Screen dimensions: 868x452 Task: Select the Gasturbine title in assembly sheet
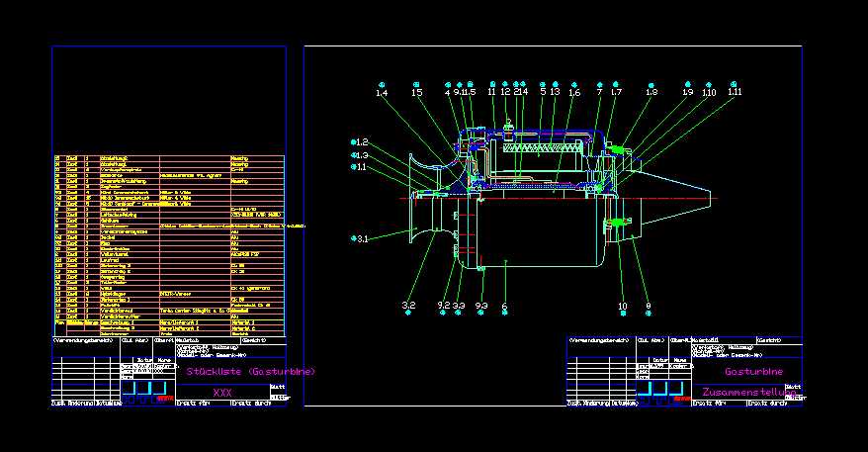754,372
